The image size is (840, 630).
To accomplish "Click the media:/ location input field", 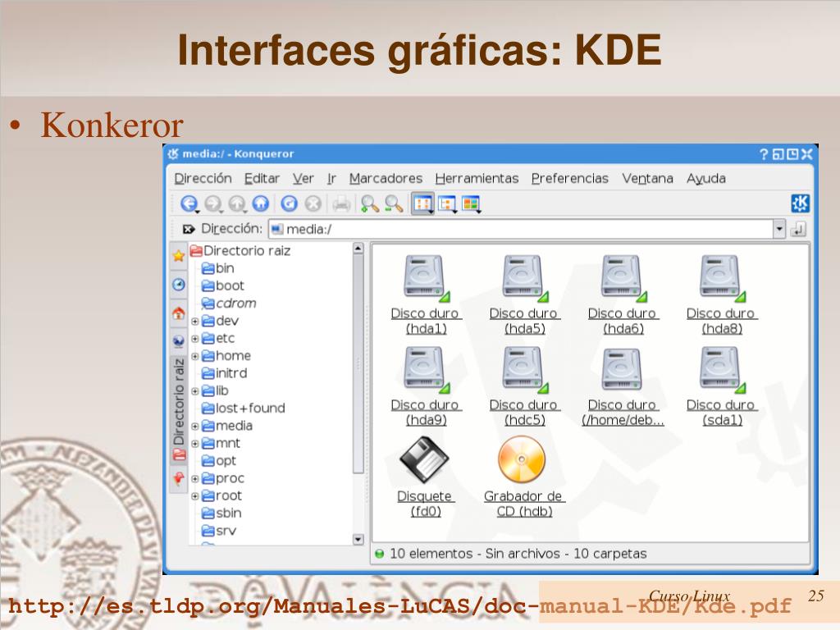I will point(521,230).
